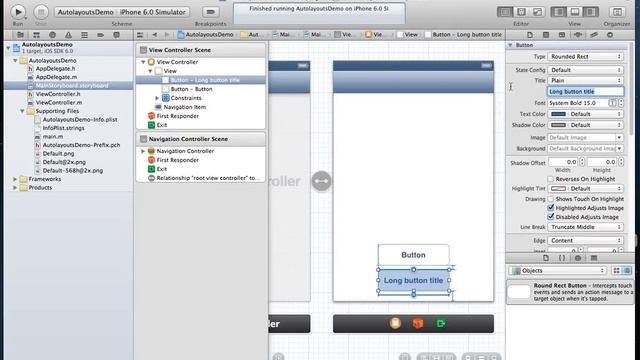Collapse the Supporting Files group
This screenshot has height=360, width=640.
point(22,111)
